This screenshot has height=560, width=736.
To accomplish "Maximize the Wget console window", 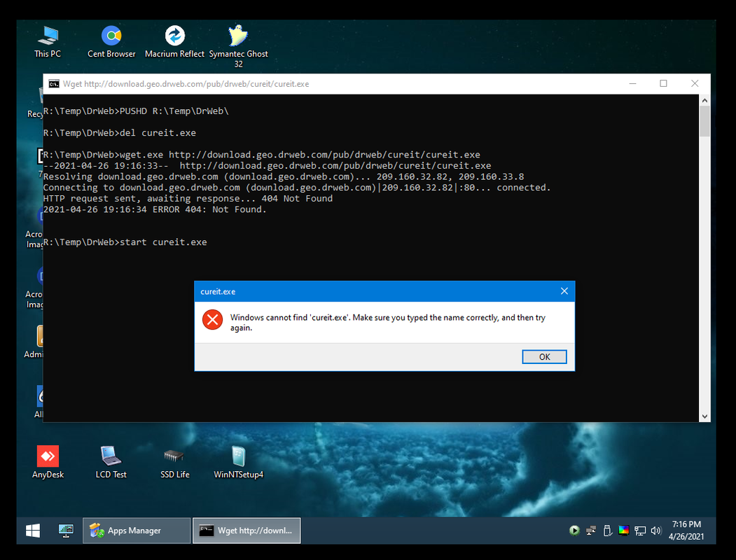I will click(x=663, y=83).
